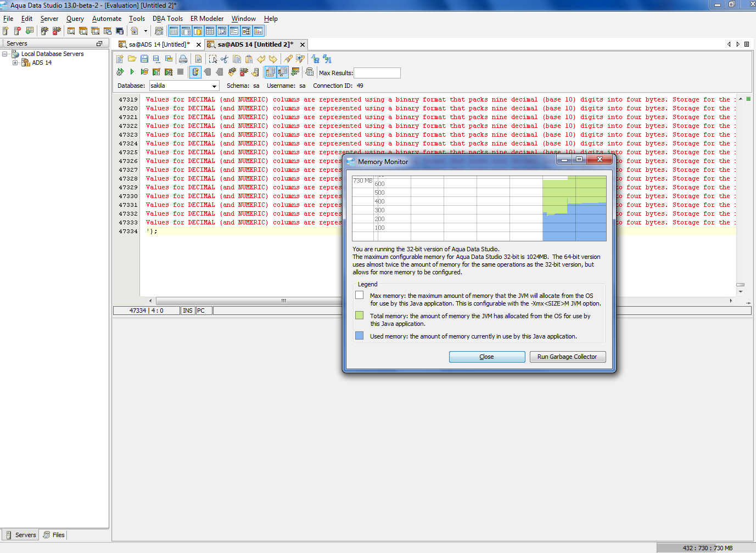This screenshot has width=756, height=553.
Task: Click the Register Server icon in main toolbar
Action: [x=5, y=31]
